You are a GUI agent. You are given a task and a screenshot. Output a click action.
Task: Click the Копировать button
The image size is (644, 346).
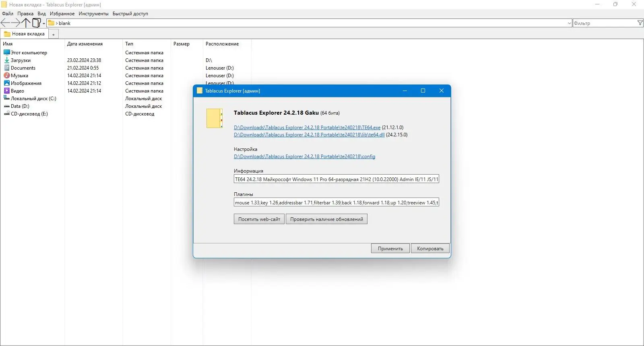point(430,248)
